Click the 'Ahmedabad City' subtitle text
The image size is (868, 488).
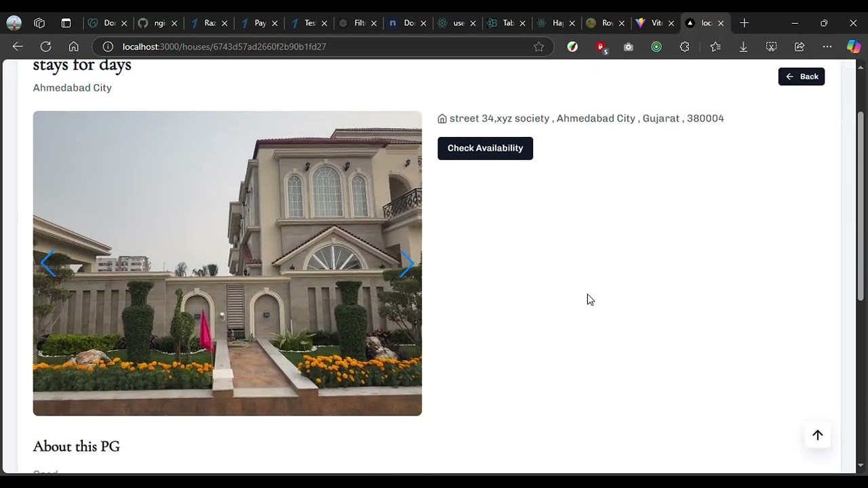coord(73,87)
